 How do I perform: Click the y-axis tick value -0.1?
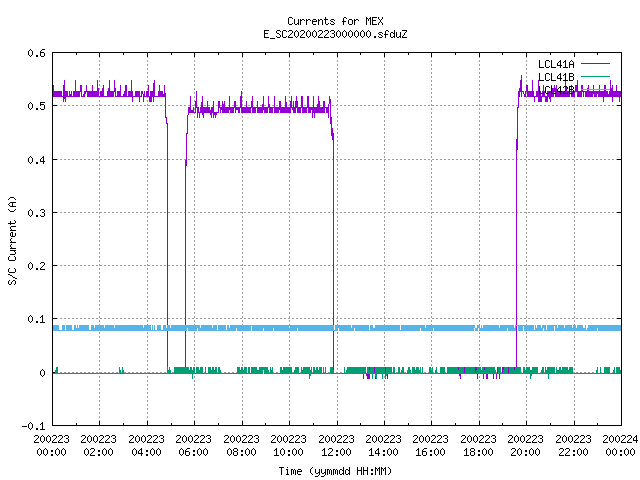click(33, 426)
